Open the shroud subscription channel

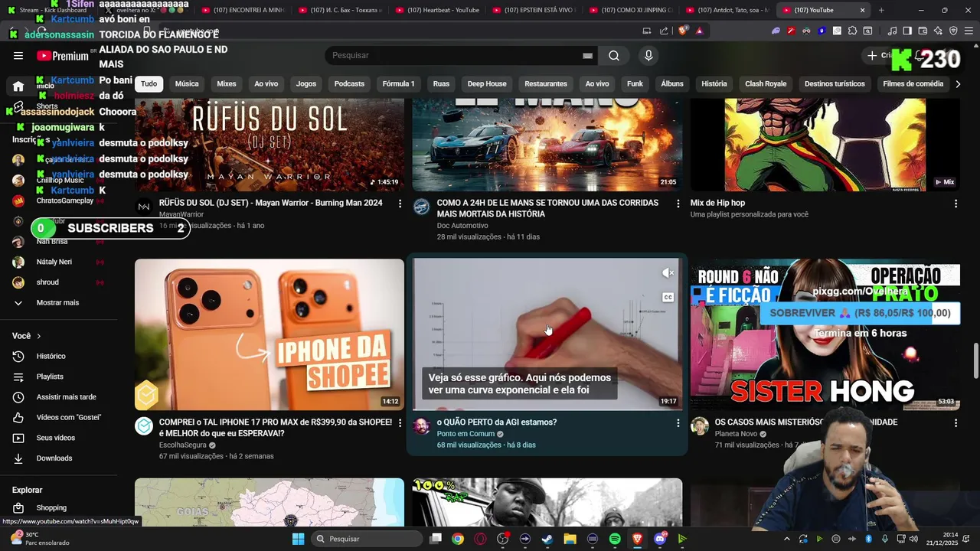(x=47, y=282)
